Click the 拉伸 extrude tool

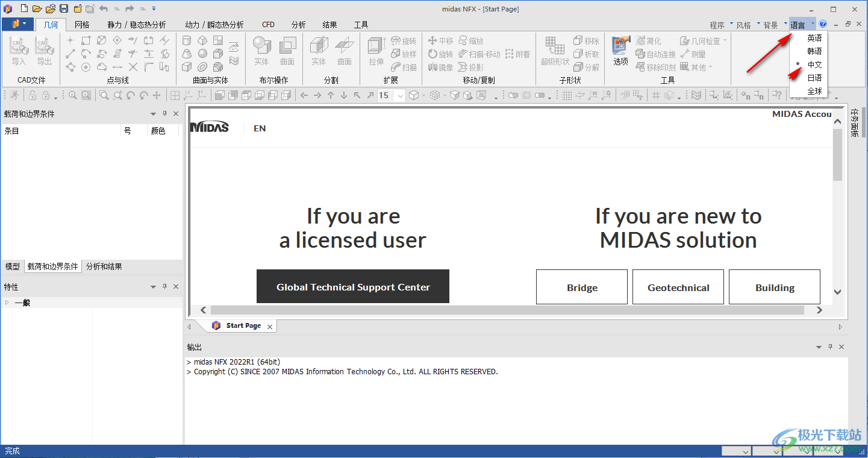coord(376,51)
